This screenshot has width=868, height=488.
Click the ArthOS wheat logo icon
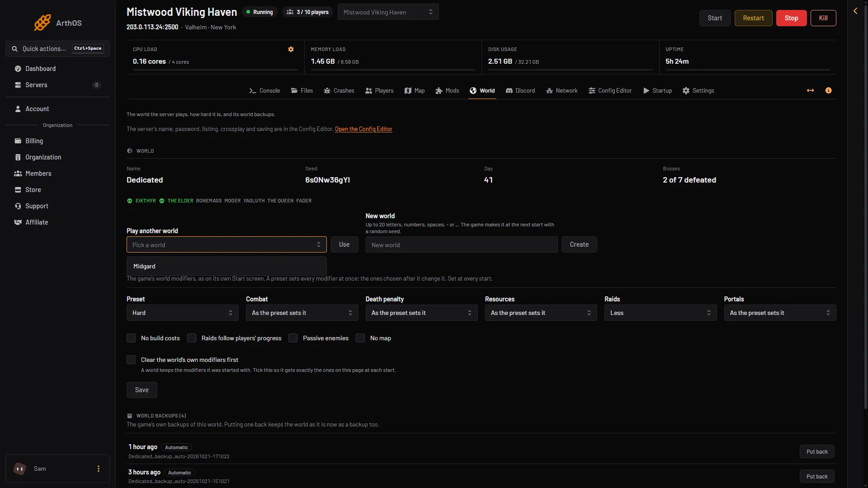pyautogui.click(x=42, y=23)
